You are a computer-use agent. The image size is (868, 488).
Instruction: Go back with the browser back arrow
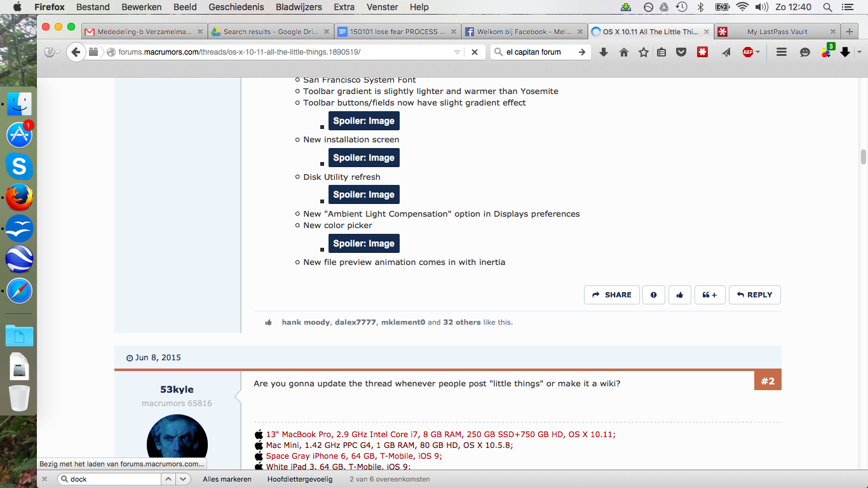click(x=76, y=52)
